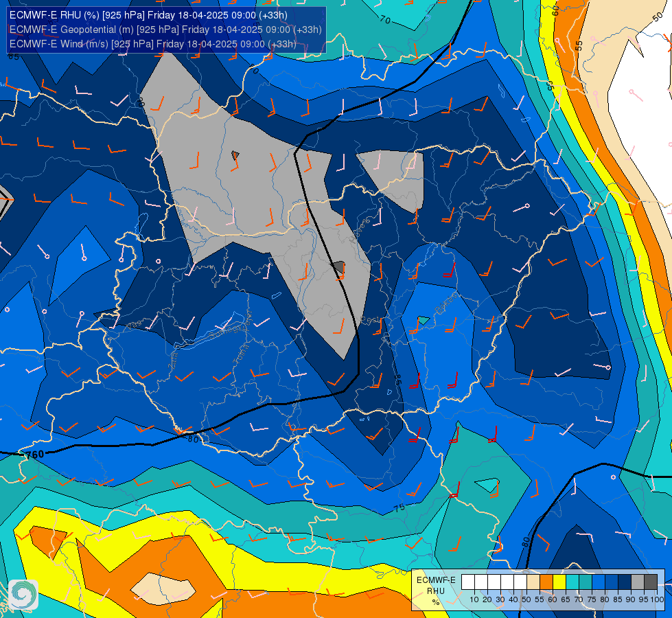
Task: Select the ECMWF-E Wind (m/s) title line
Action: 152,44
